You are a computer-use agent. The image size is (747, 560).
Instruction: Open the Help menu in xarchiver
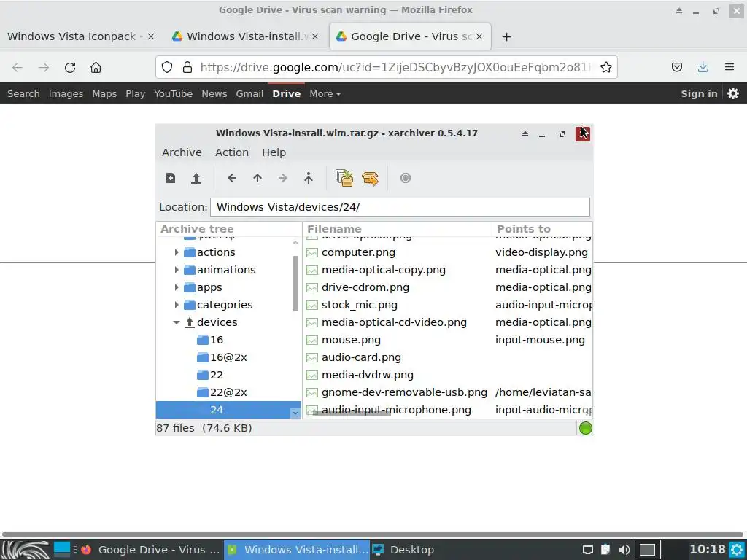point(274,152)
